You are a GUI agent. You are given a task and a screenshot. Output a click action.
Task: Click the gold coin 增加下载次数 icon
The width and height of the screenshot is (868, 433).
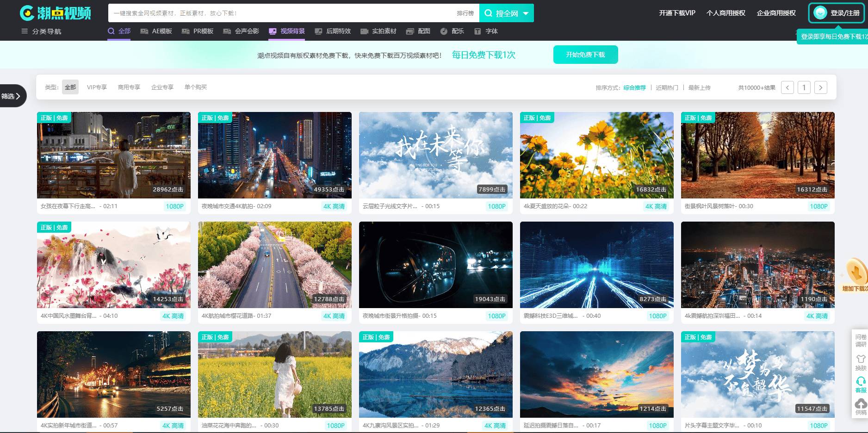tap(856, 272)
